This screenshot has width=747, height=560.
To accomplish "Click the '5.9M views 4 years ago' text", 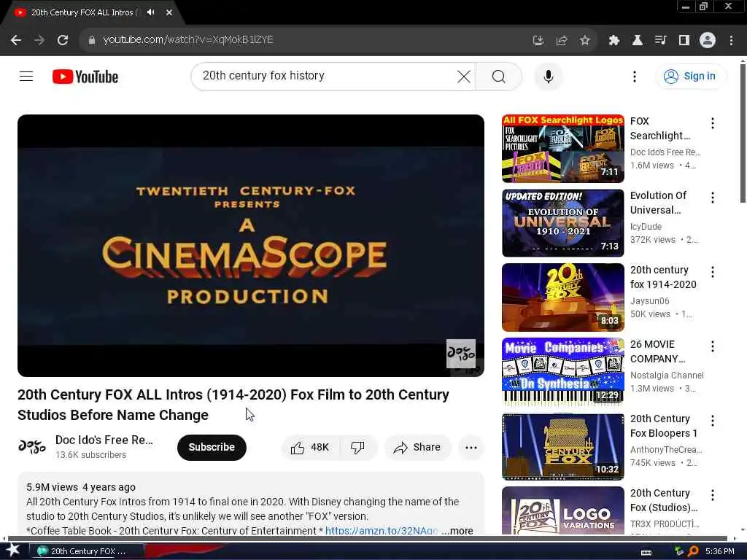I will 81,487.
